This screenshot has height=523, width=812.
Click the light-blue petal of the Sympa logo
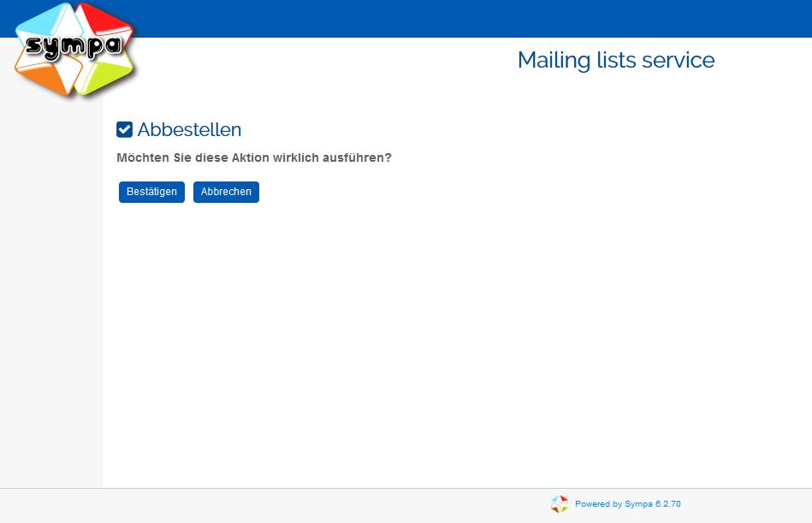pos(43,22)
